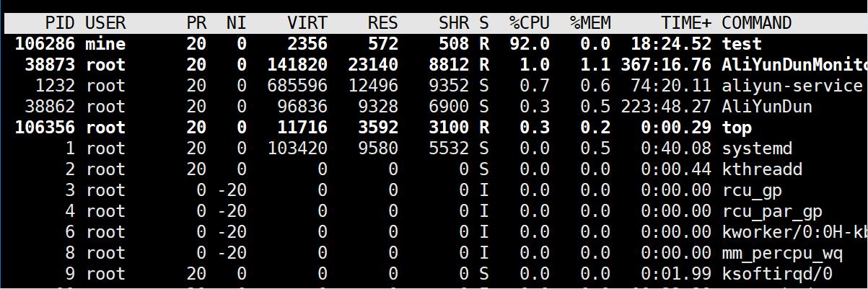This screenshot has height=289, width=868.
Task: Click the rcu_gp command name
Action: pos(753,191)
